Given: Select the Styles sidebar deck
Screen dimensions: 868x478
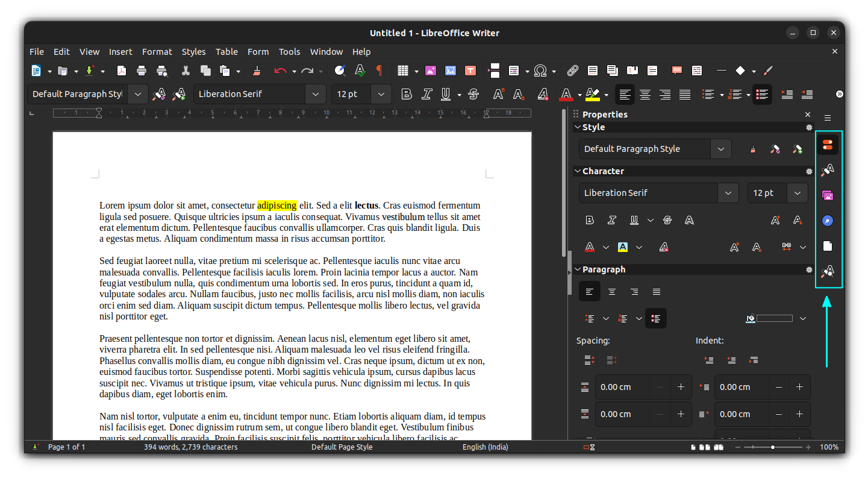Looking at the screenshot, I should click(x=828, y=169).
